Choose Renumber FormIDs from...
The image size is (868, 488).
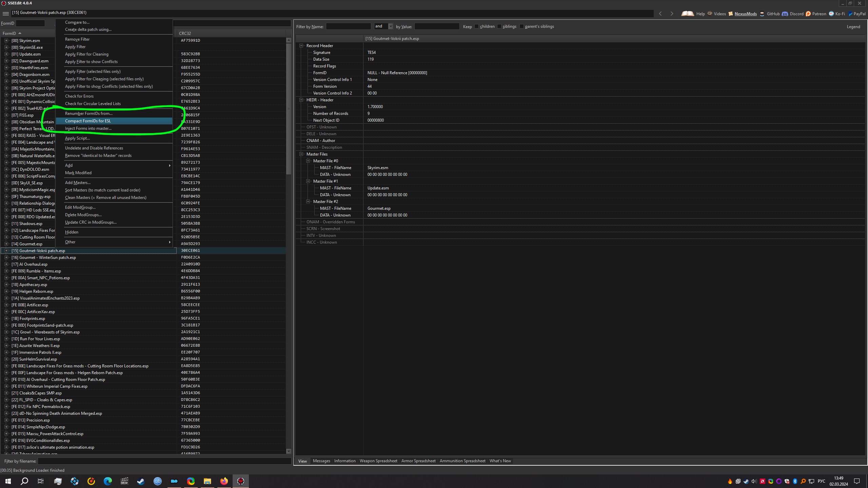point(114,114)
